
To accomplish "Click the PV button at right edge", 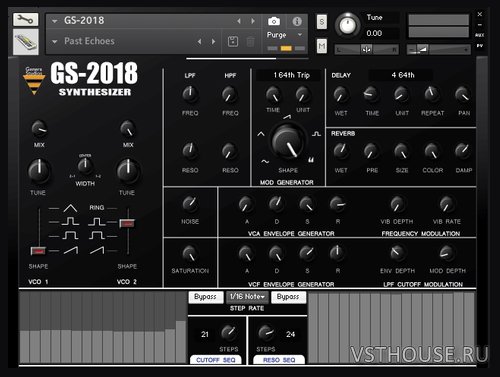I will click(x=480, y=46).
